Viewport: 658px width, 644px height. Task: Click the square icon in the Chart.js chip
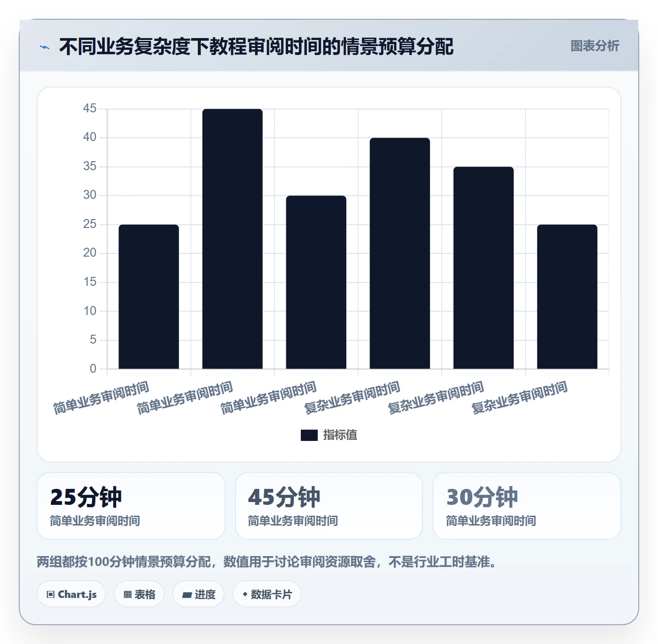point(51,595)
